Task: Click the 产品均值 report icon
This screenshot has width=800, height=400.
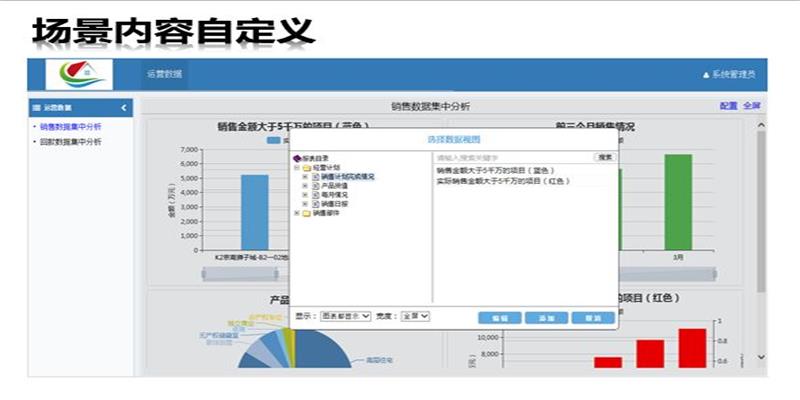Action: [316, 186]
